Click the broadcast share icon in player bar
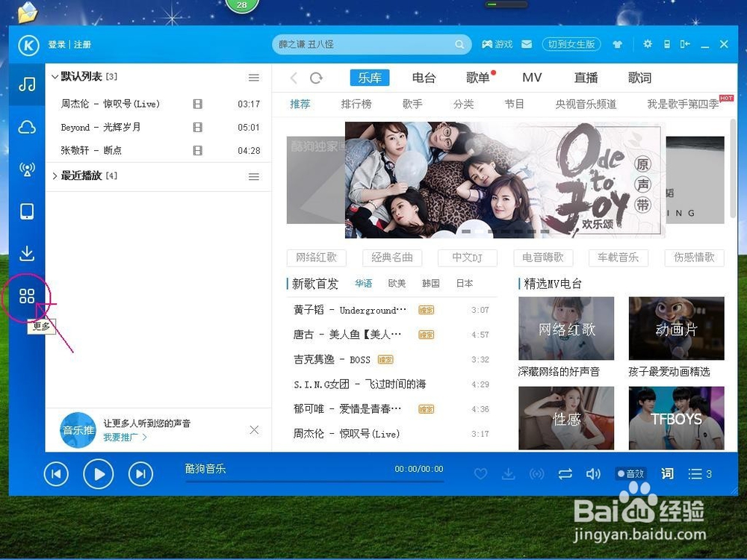Image resolution: width=747 pixels, height=560 pixels. [x=537, y=474]
